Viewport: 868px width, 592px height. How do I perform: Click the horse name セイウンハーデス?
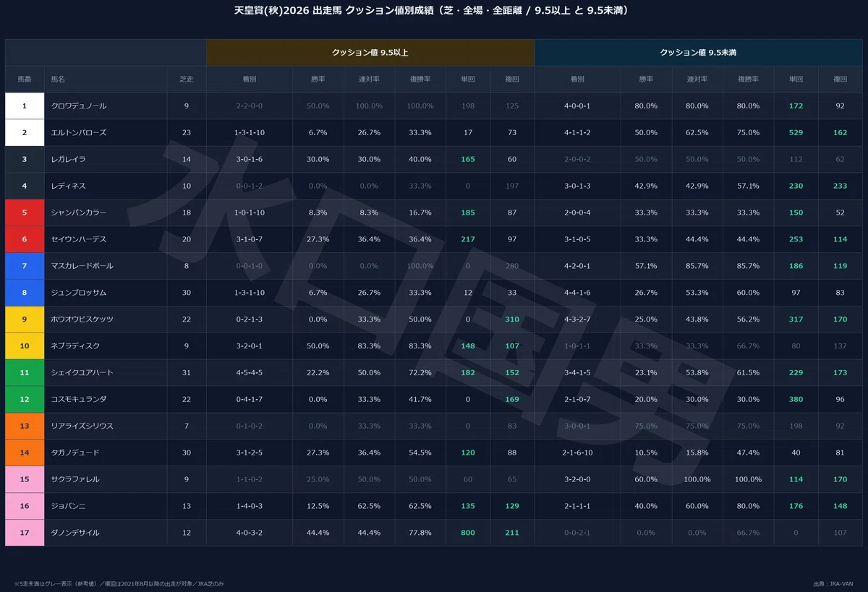click(79, 239)
